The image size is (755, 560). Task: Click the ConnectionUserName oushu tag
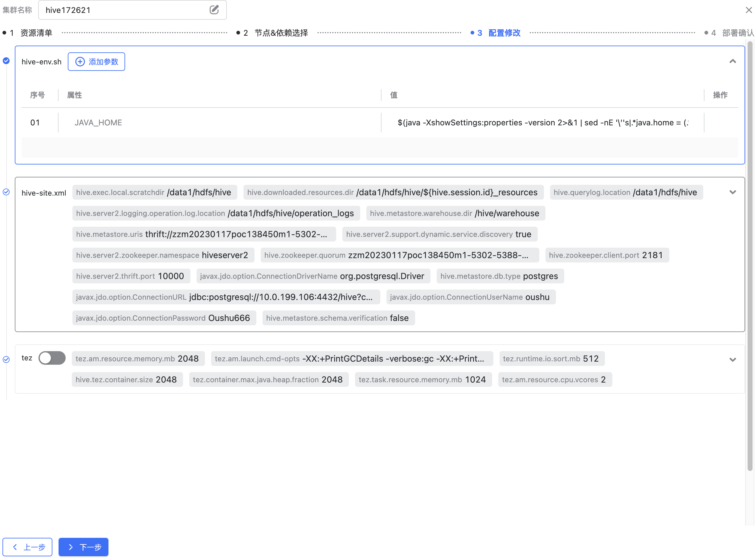(471, 297)
